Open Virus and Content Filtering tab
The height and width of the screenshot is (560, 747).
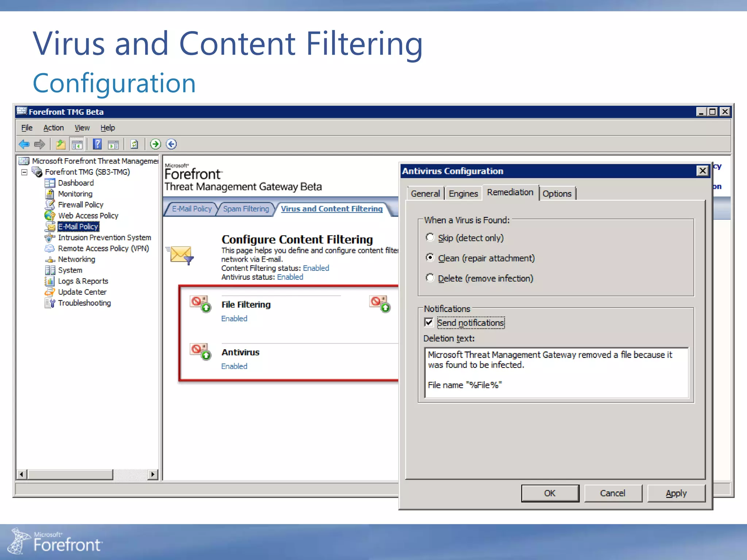[332, 209]
